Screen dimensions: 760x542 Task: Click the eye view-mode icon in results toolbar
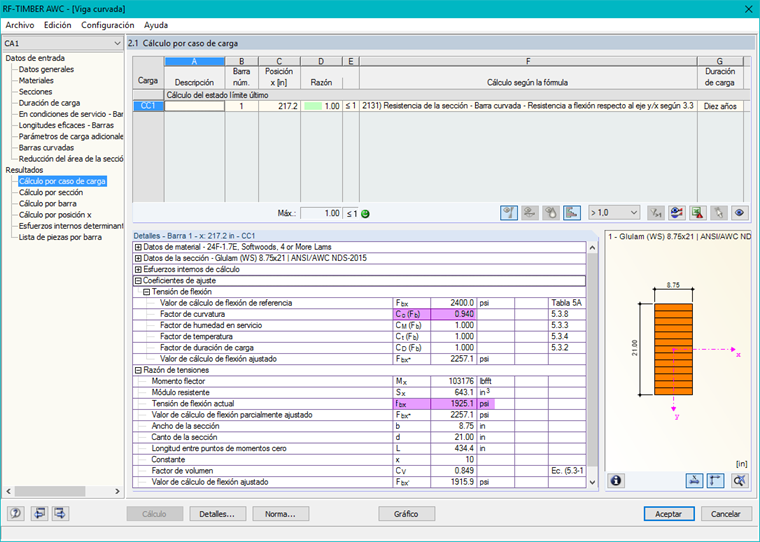[740, 213]
